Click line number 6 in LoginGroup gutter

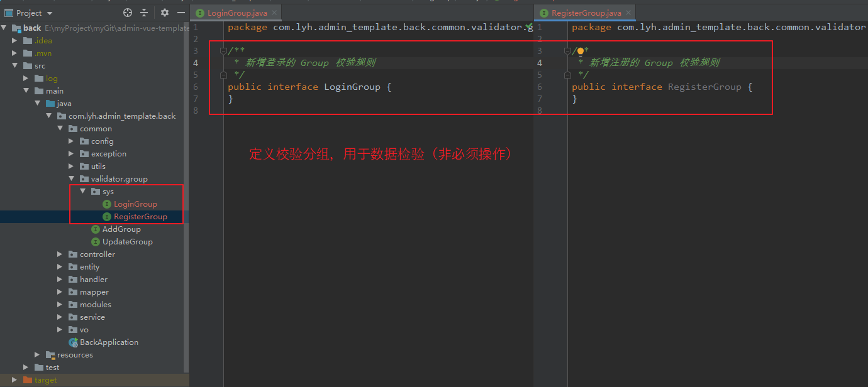tap(196, 87)
